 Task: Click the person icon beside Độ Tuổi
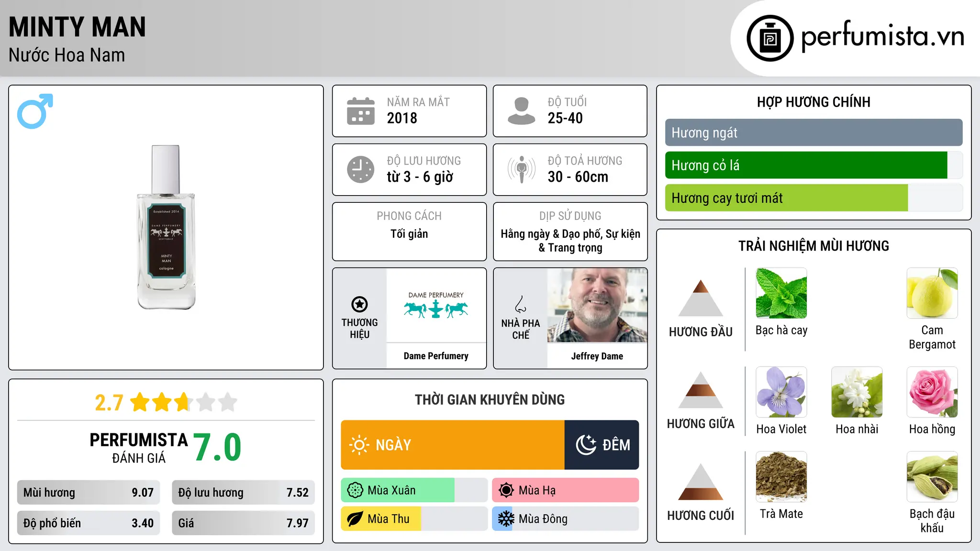click(x=522, y=111)
